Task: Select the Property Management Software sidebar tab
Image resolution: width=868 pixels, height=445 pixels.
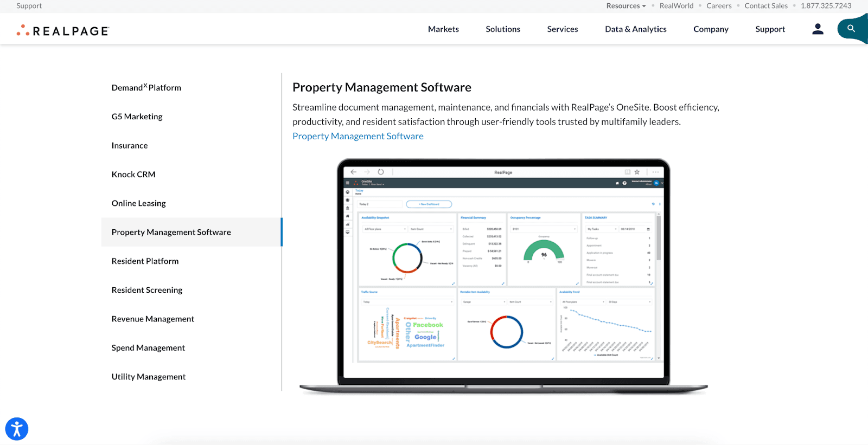Action: tap(191, 232)
